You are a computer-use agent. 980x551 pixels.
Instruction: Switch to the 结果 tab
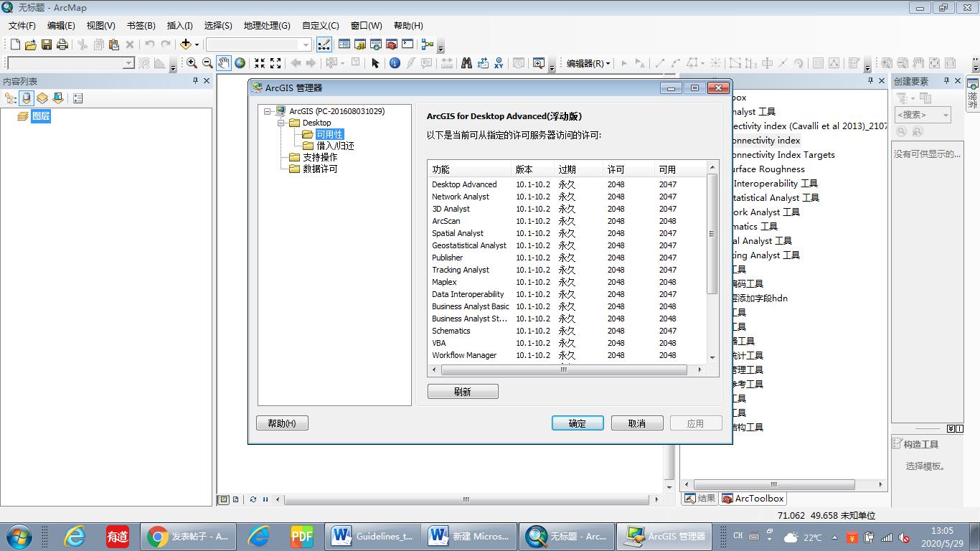[699, 499]
